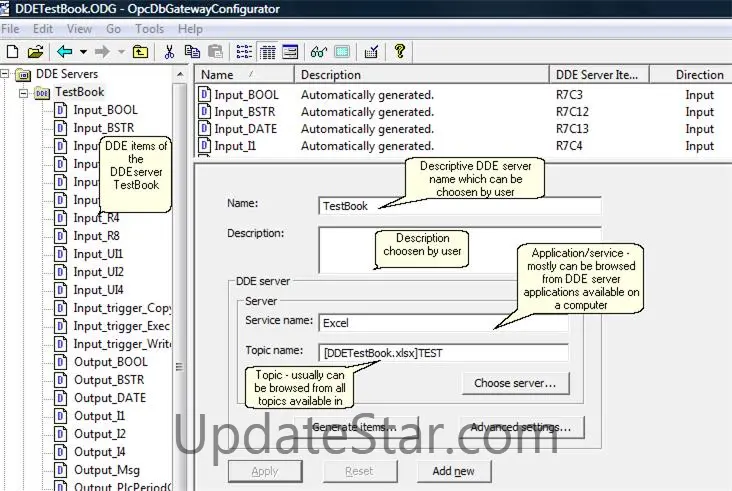
Task: Click the R7C4 cell in list
Action: [x=569, y=146]
